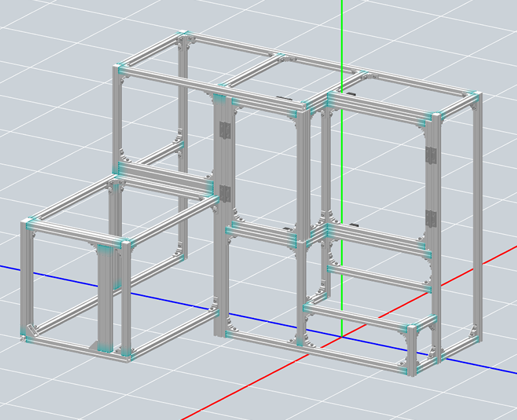Select upper black hinge on center post
This screenshot has width=517, height=420.
[x=224, y=130]
